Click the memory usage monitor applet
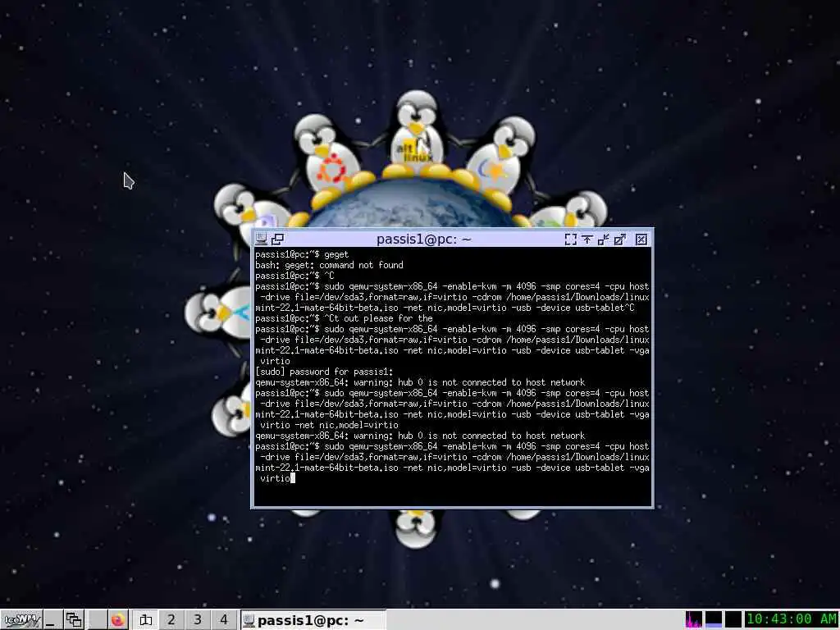 tap(714, 620)
